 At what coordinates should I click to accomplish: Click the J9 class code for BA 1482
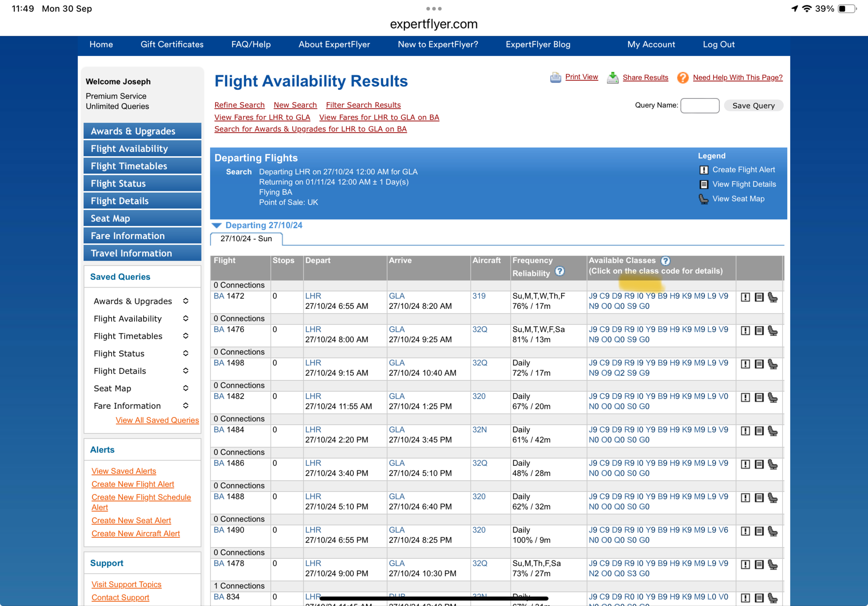[592, 396]
